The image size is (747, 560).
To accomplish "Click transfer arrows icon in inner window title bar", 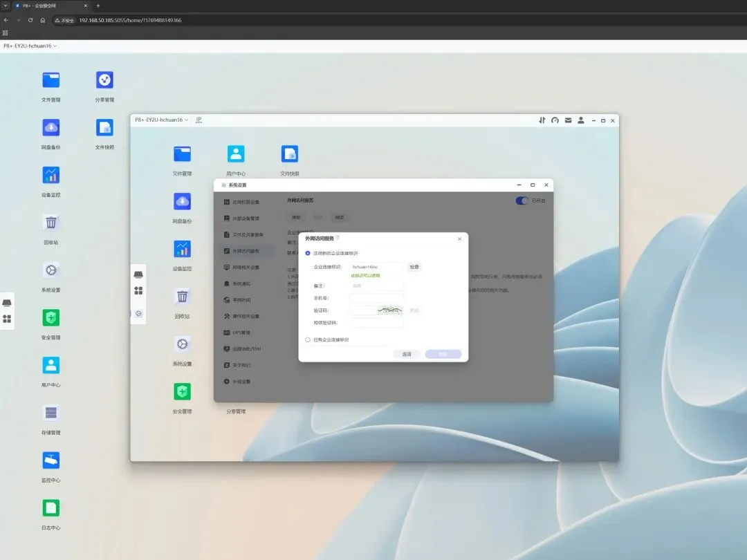I will pos(542,120).
